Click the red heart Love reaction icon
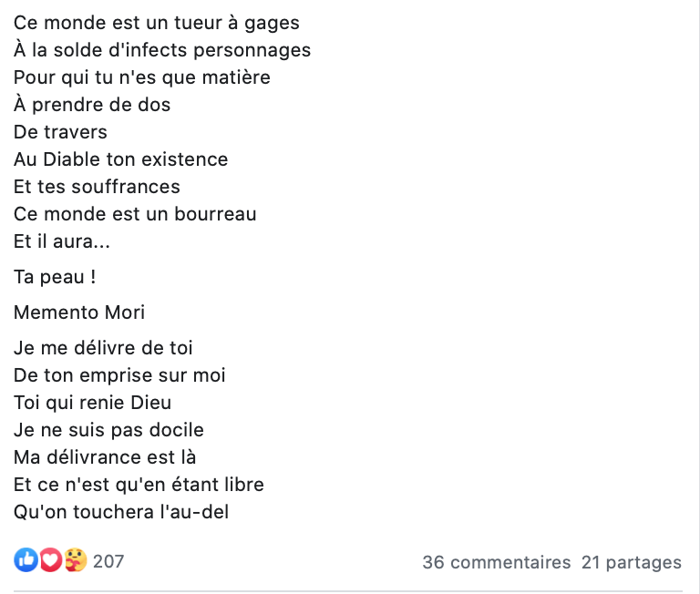The width and height of the screenshot is (700, 594). [x=50, y=559]
